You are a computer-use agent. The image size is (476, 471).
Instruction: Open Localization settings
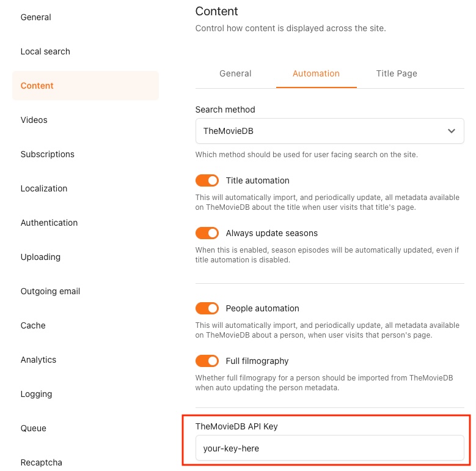pos(44,188)
